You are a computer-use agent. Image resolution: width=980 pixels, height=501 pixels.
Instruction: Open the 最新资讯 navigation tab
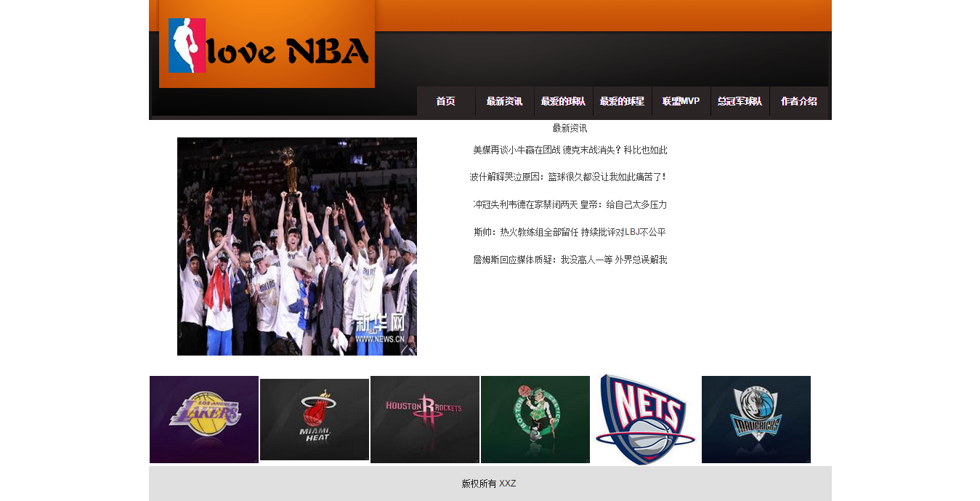coord(504,102)
